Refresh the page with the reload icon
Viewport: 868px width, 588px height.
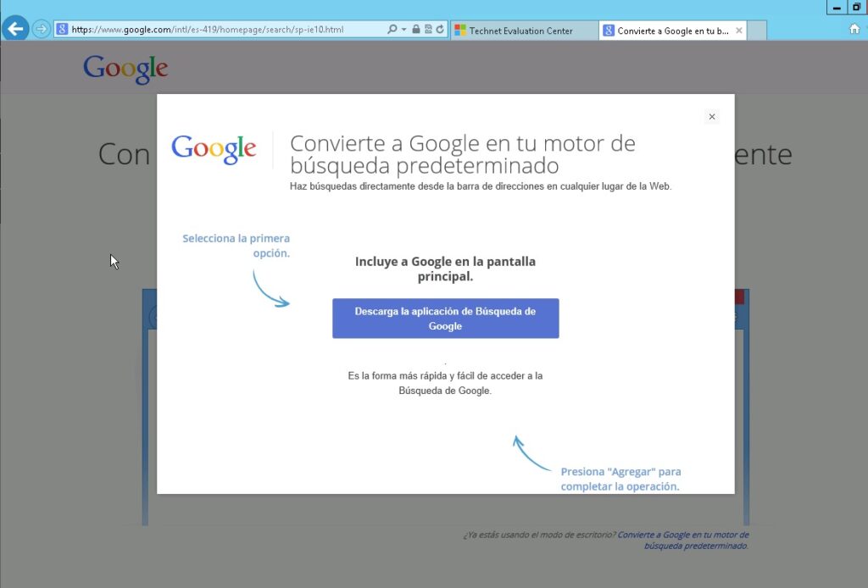point(440,30)
